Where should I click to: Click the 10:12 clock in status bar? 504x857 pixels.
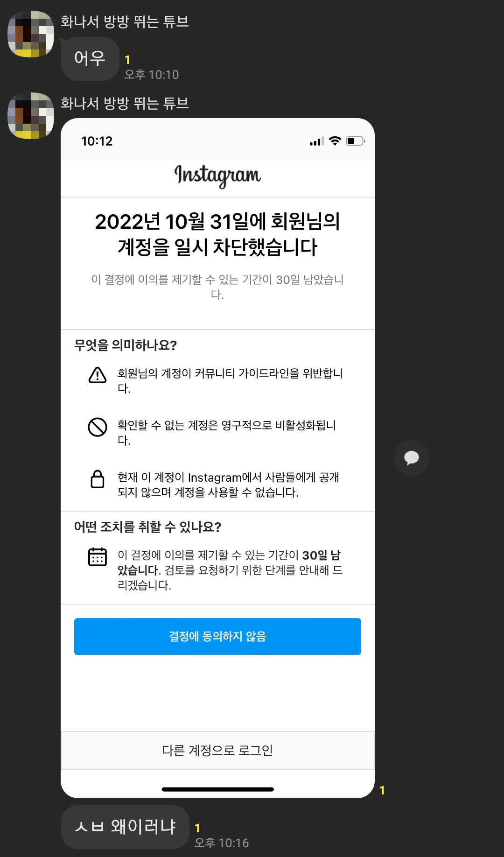point(97,141)
